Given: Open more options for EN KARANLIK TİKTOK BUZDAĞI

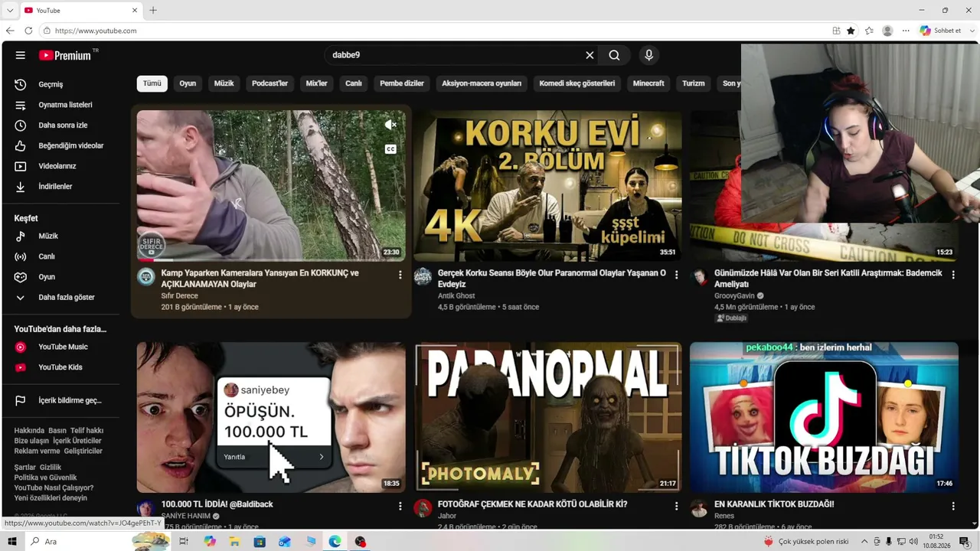Looking at the screenshot, I should 953,506.
